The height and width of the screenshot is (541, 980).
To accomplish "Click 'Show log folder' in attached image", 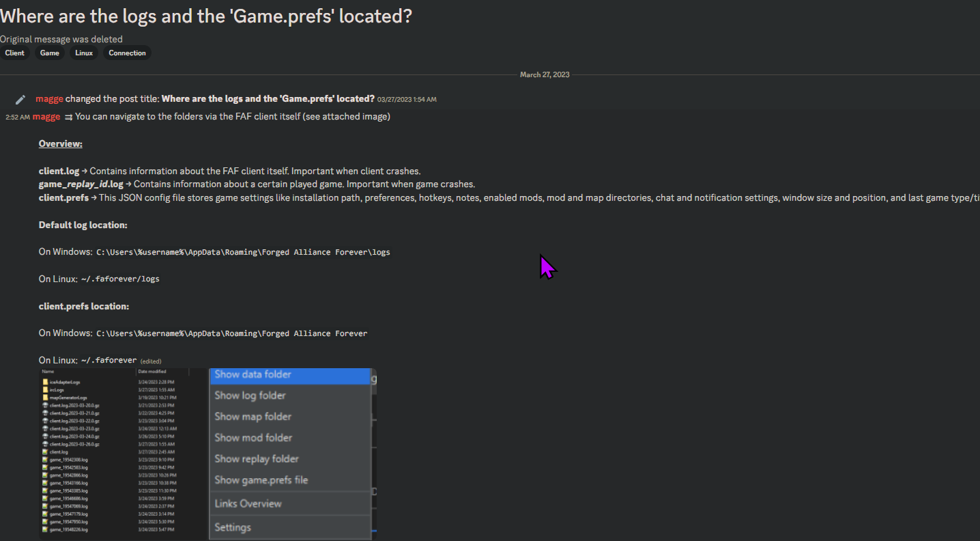I will click(x=250, y=396).
